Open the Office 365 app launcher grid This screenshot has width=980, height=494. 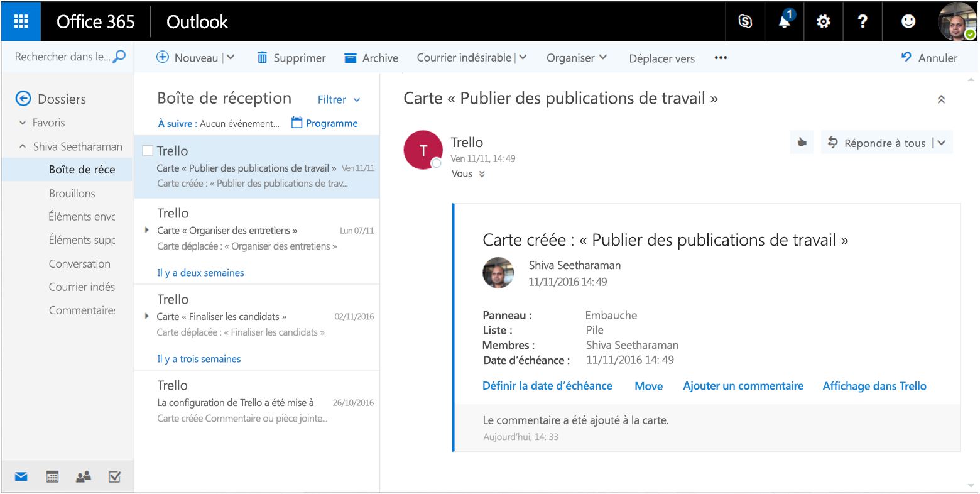coord(21,21)
